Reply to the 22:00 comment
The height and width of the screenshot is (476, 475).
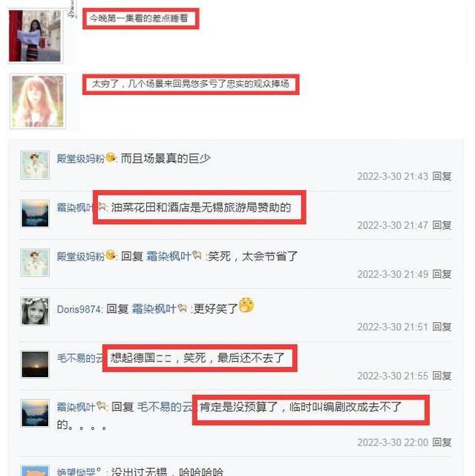(442, 443)
